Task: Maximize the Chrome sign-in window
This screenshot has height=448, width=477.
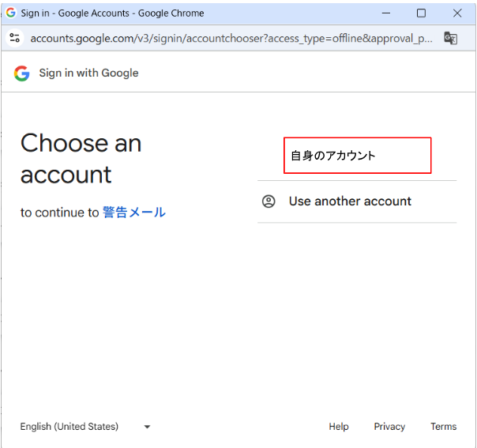Action: point(421,13)
